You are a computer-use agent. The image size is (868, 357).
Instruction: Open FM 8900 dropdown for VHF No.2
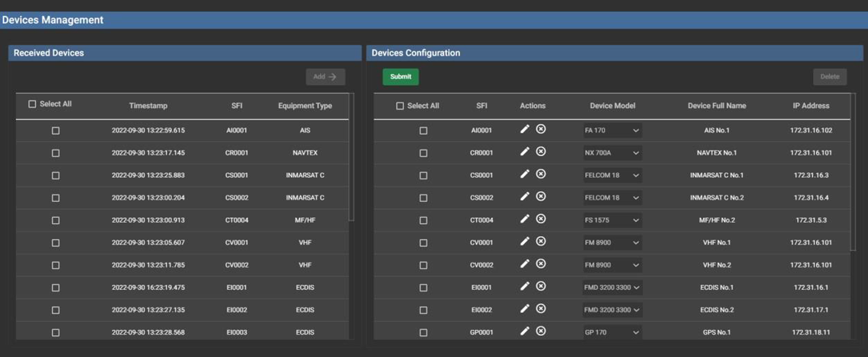[x=612, y=265]
